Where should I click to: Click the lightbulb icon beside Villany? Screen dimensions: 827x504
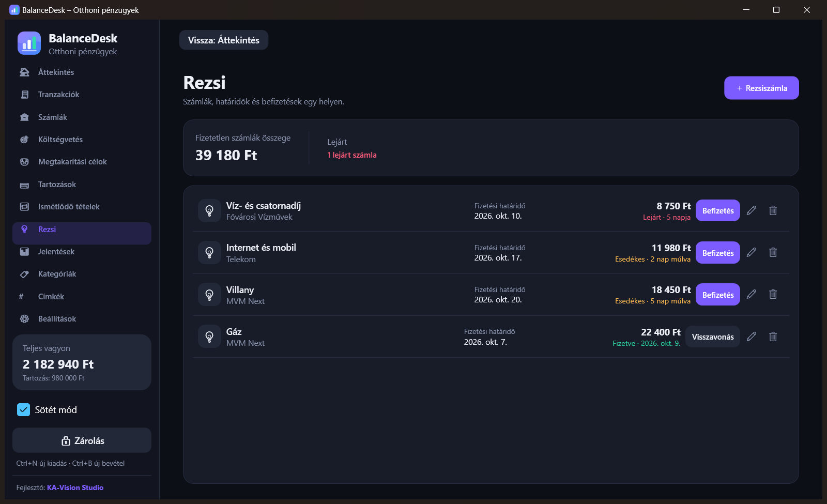[209, 295]
